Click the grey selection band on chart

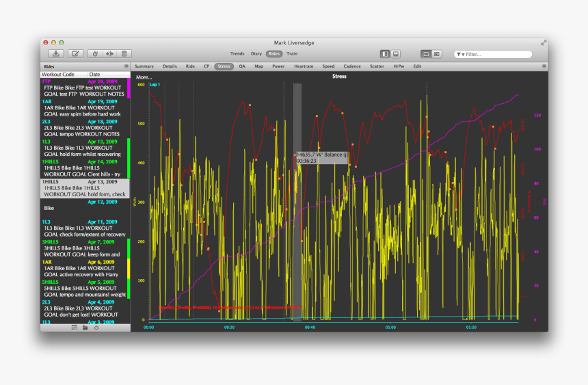point(297,202)
